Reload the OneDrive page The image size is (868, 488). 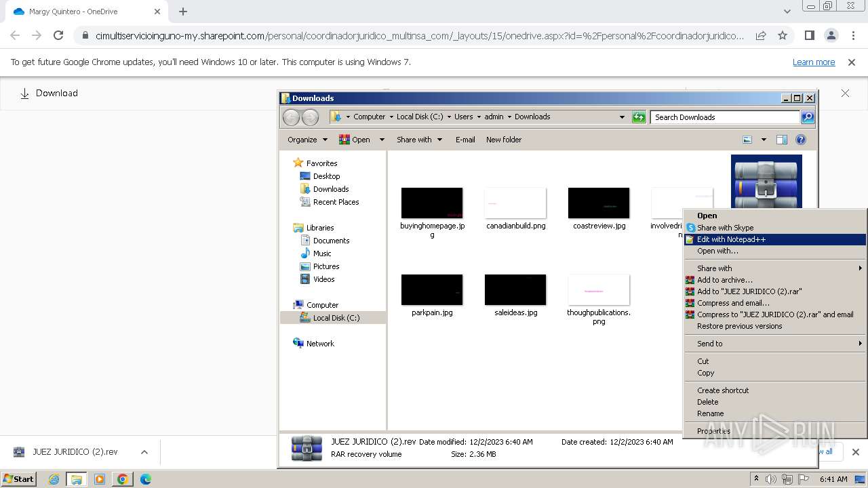58,35
